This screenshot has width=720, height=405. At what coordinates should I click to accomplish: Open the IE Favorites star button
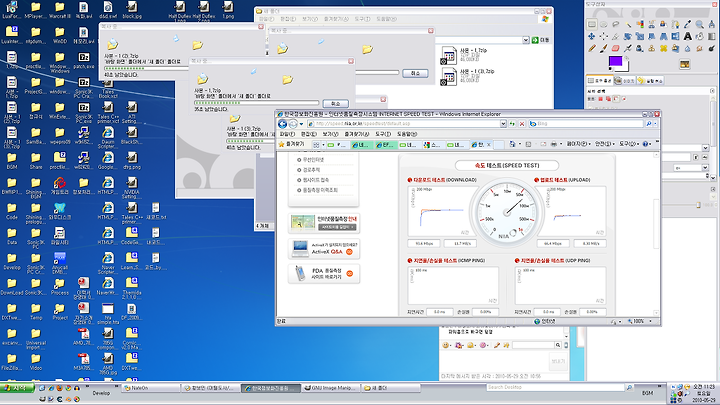pos(291,144)
